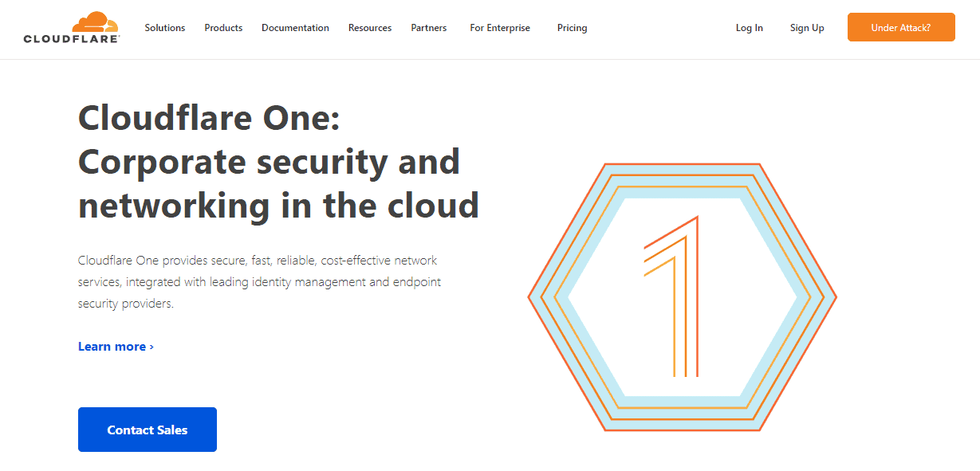Click the chevron arrow after Learn more
980x471 pixels.
(152, 347)
